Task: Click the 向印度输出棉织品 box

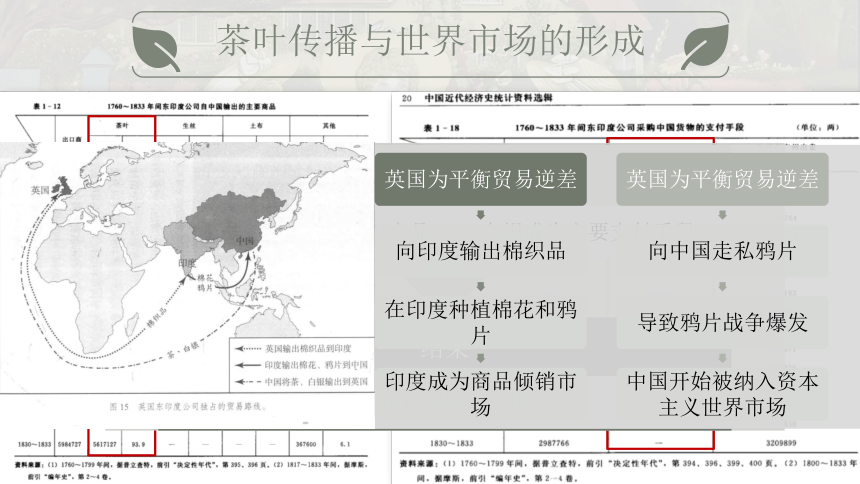Action: [x=480, y=251]
